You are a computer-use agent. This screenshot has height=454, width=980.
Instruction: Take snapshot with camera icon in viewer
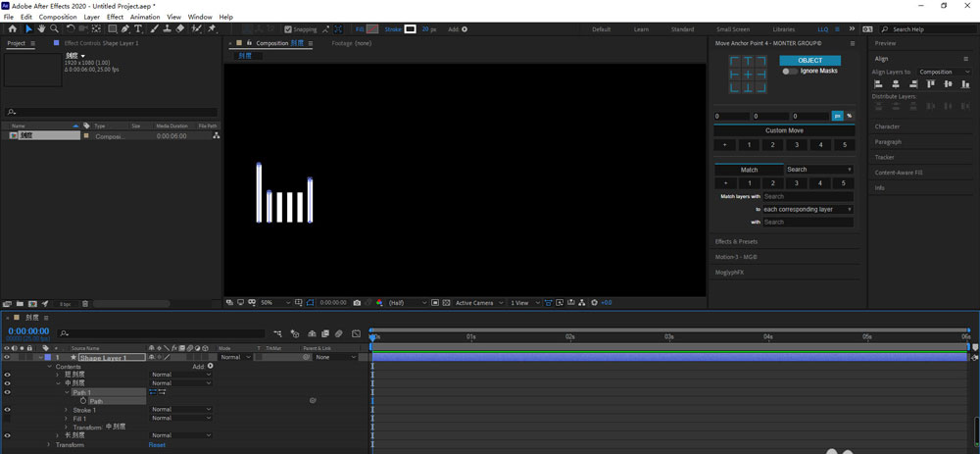(357, 303)
